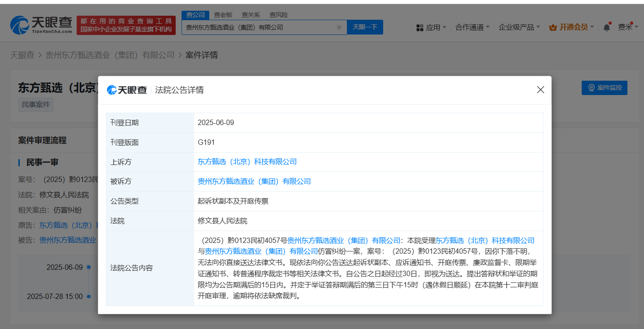Expand the 应用 dropdown menu

click(x=431, y=27)
